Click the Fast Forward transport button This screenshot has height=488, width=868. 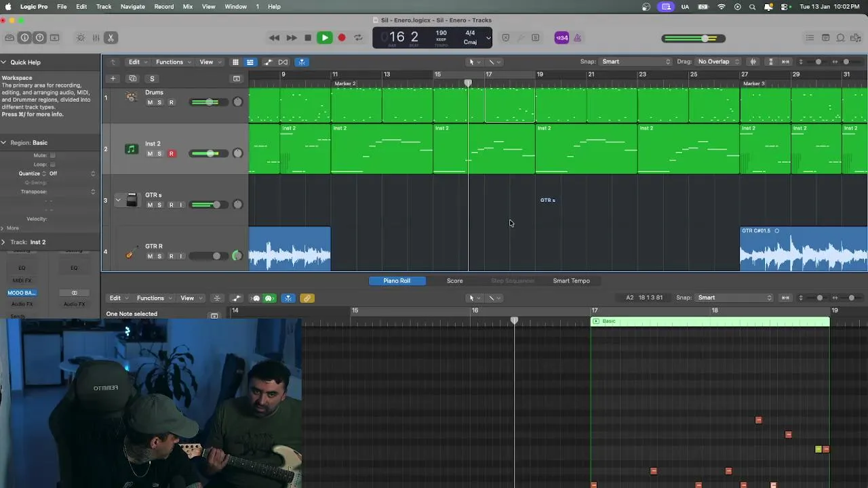point(291,38)
